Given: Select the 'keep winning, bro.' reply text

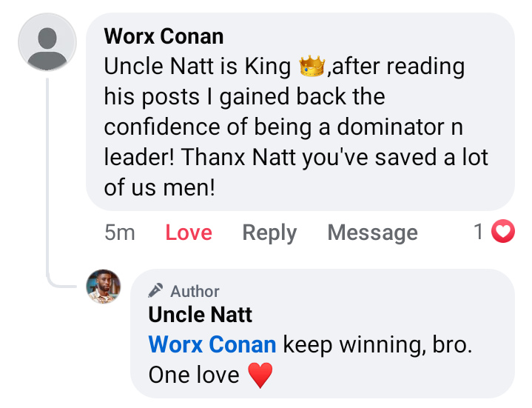Looking at the screenshot, I should (377, 344).
